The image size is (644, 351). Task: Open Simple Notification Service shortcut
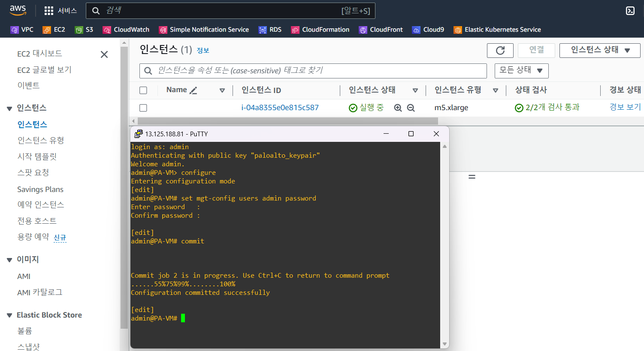[204, 30]
